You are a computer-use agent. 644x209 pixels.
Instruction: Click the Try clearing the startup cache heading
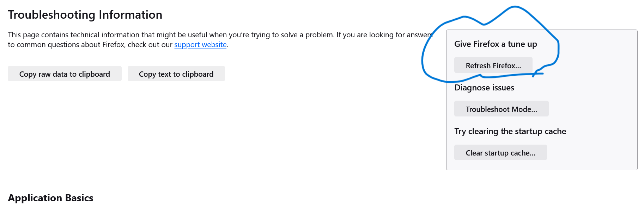pyautogui.click(x=510, y=131)
